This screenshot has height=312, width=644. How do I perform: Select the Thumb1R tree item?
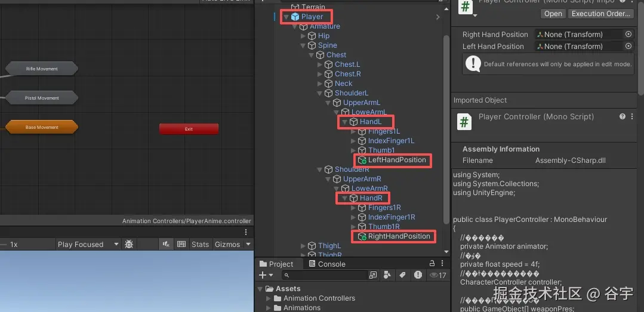click(x=384, y=227)
